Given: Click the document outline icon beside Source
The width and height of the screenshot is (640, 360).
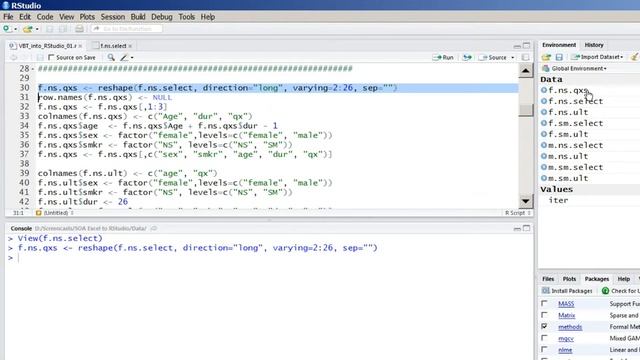Looking at the screenshot, I should click(526, 58).
